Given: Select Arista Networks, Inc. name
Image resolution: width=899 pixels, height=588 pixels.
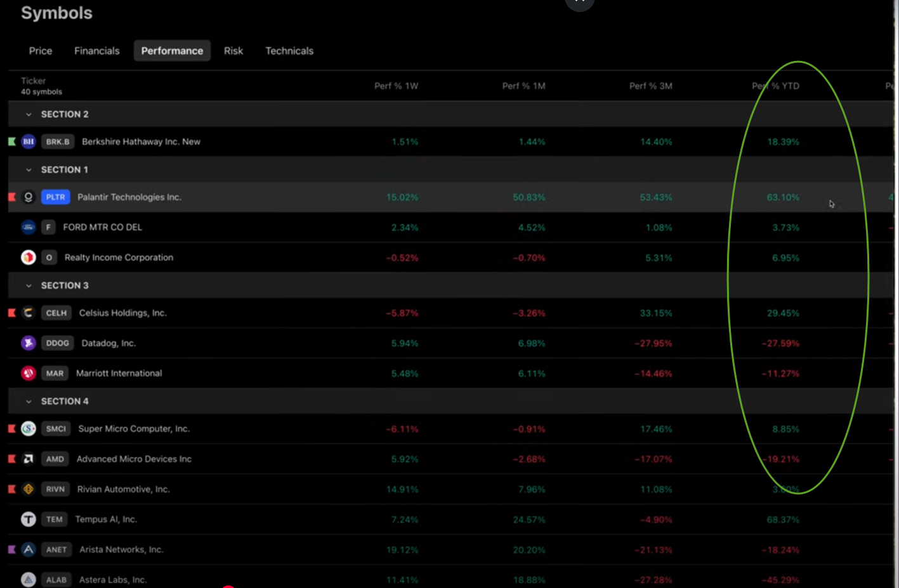Looking at the screenshot, I should (121, 550).
